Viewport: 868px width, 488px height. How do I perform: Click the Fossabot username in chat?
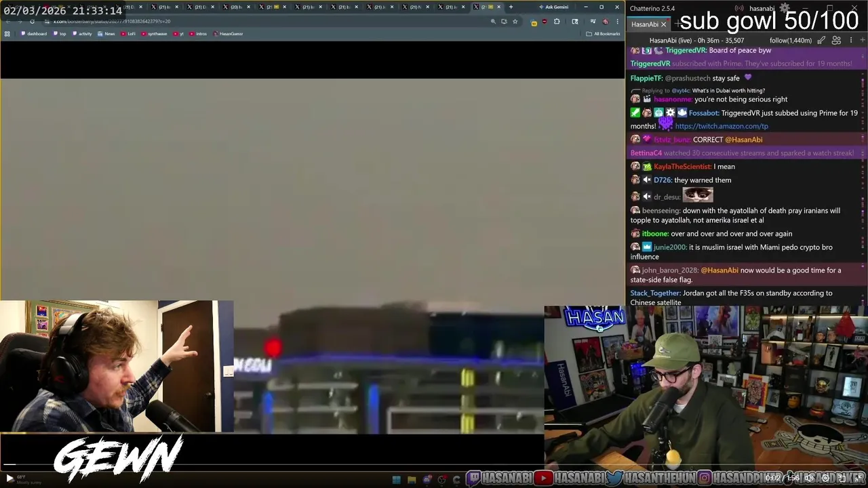pos(703,113)
